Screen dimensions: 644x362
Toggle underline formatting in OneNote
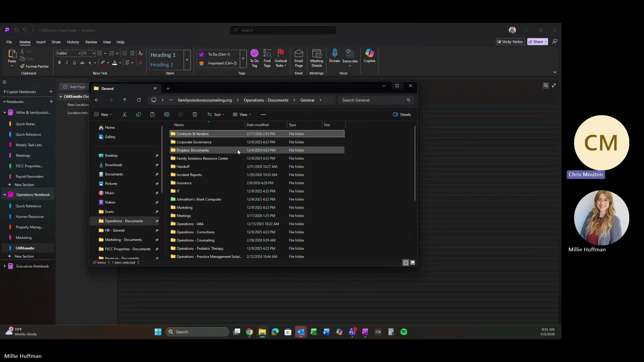tap(74, 63)
